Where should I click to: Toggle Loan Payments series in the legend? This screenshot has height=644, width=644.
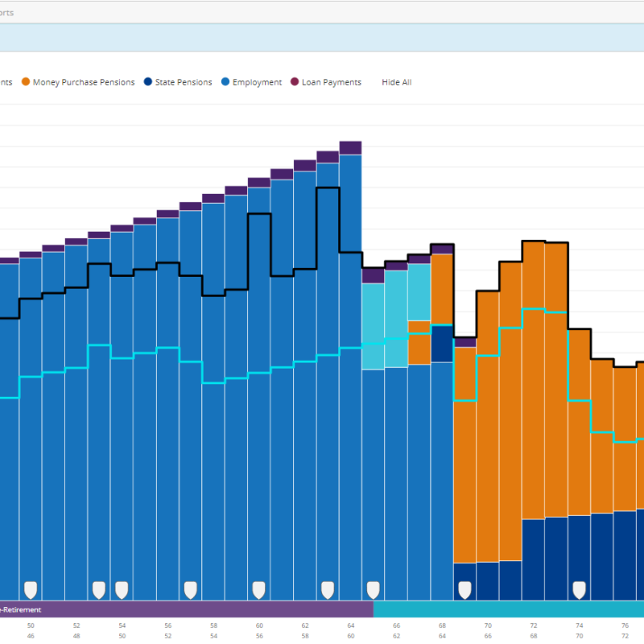tap(331, 82)
